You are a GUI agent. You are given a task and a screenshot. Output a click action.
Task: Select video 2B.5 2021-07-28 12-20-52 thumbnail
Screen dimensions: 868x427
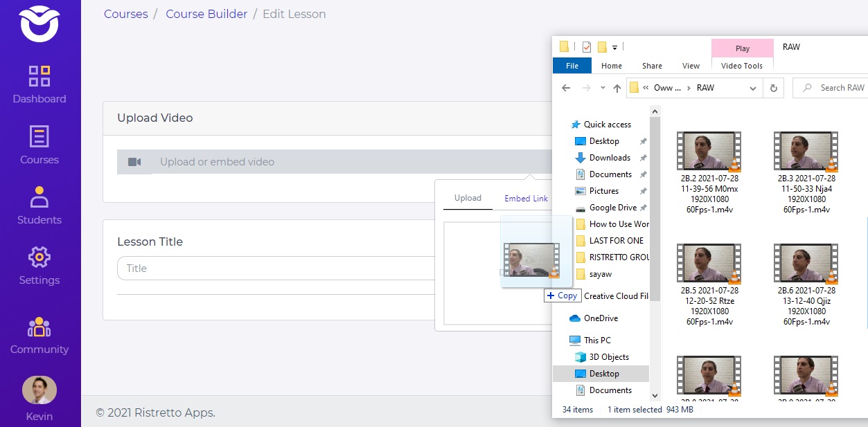click(x=709, y=263)
